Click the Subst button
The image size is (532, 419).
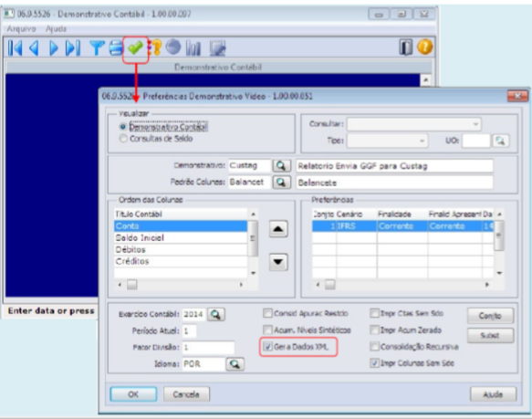[490, 335]
